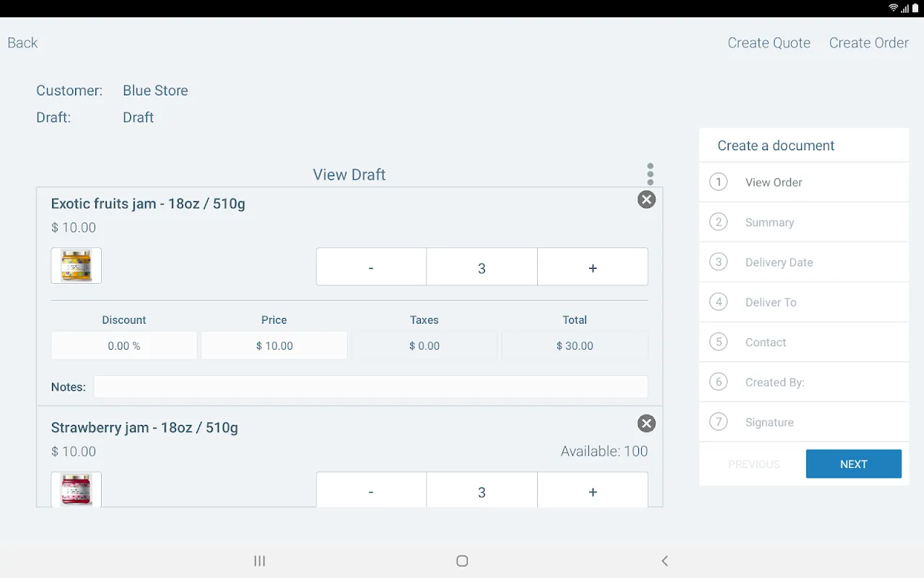Remove Strawberry jam item with X icon

coord(647,423)
